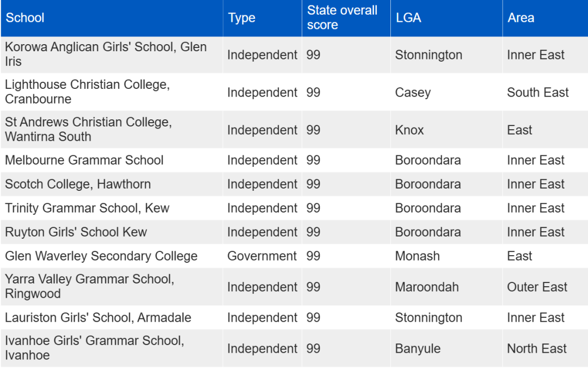Select the Government type cell
This screenshot has width=588, height=368.
coord(262,256)
